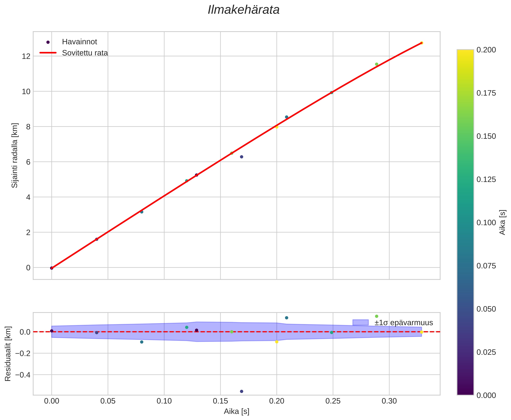Viewport: 511px width, 420px height.
Task: Click the green observation near 11.5 km
Action: tap(376, 64)
